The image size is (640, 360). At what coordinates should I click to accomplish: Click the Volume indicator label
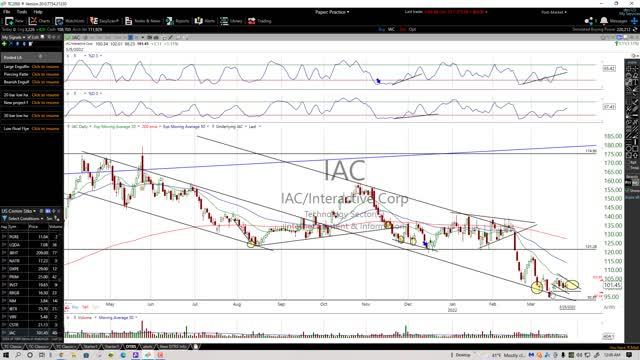[84, 318]
